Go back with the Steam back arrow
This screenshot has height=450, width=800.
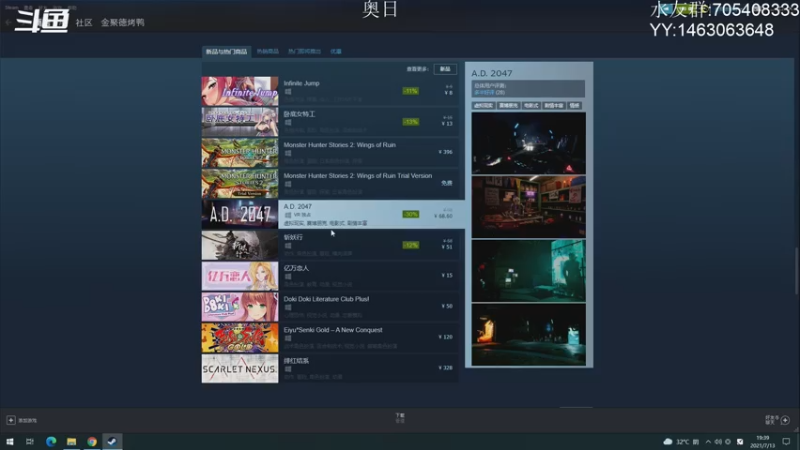tap(8, 22)
